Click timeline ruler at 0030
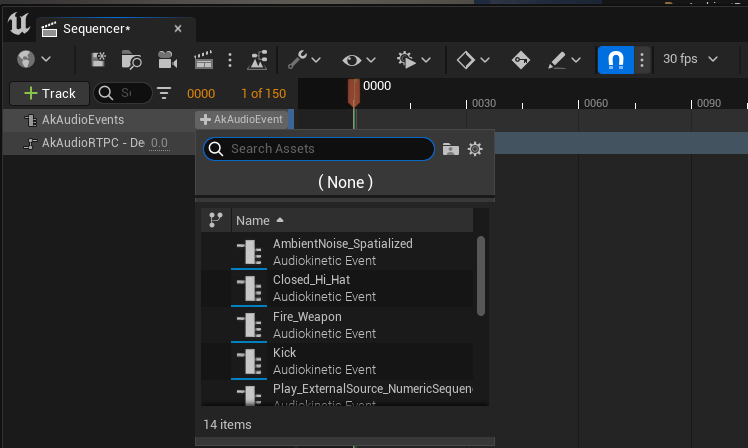Viewport: 748px width, 448px height. (482, 103)
